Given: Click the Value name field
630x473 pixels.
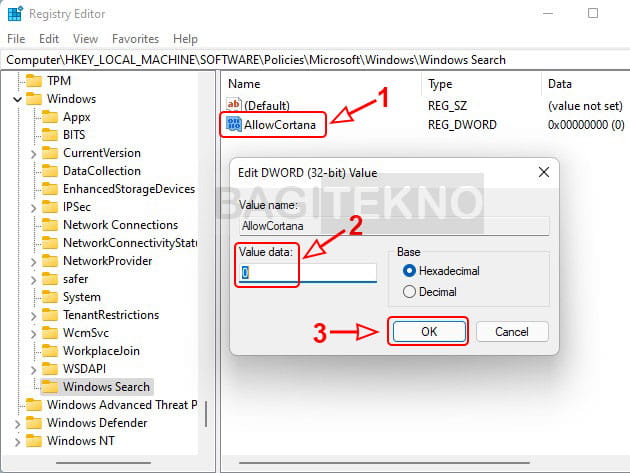Looking at the screenshot, I should 394,226.
